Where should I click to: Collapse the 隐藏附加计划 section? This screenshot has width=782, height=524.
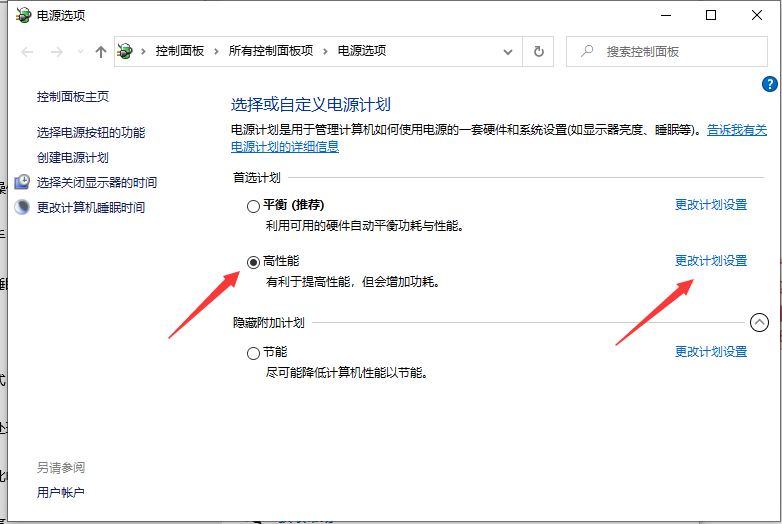click(759, 322)
